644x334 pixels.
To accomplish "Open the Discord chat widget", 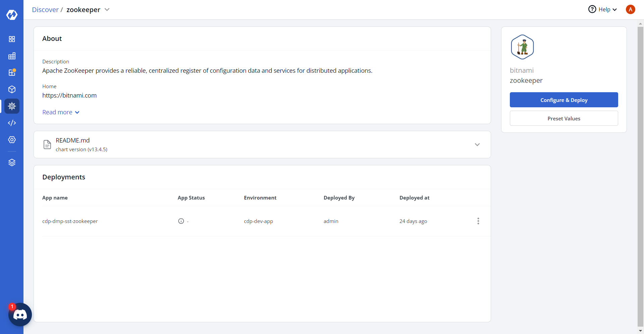I will (x=20, y=315).
